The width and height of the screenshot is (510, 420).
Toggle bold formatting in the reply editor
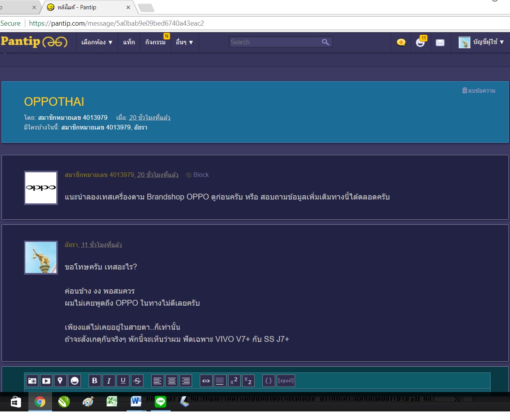click(x=94, y=381)
